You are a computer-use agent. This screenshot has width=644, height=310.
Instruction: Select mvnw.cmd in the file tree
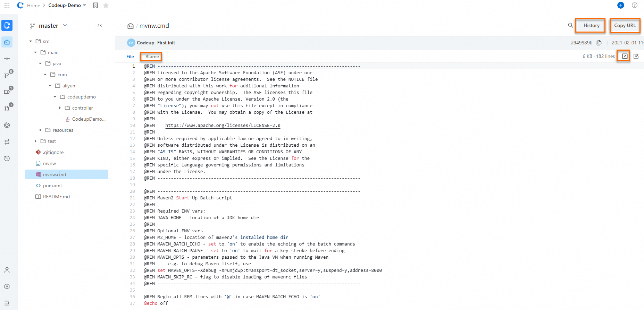(x=66, y=174)
